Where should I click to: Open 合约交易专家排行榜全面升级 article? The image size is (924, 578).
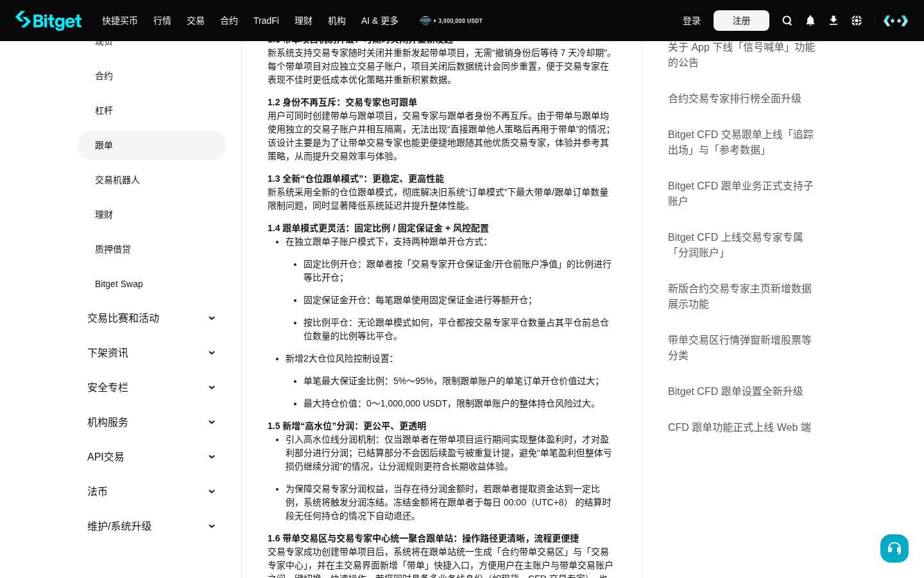pyautogui.click(x=735, y=98)
